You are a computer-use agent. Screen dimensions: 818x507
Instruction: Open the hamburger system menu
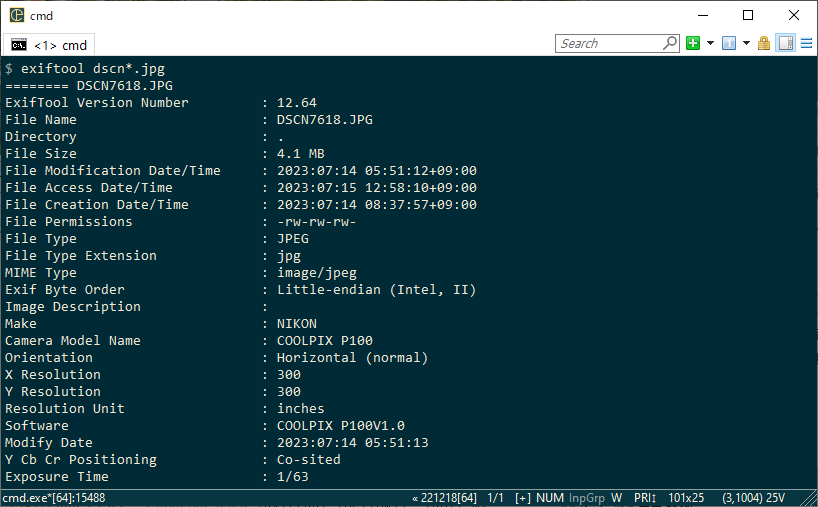(x=807, y=43)
